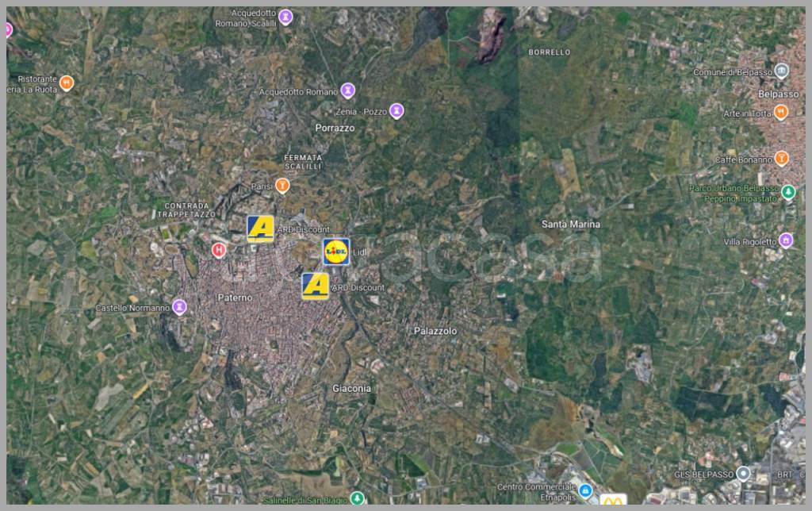Select the Acquedotto Romano Scalilli pin

[x=286, y=17]
